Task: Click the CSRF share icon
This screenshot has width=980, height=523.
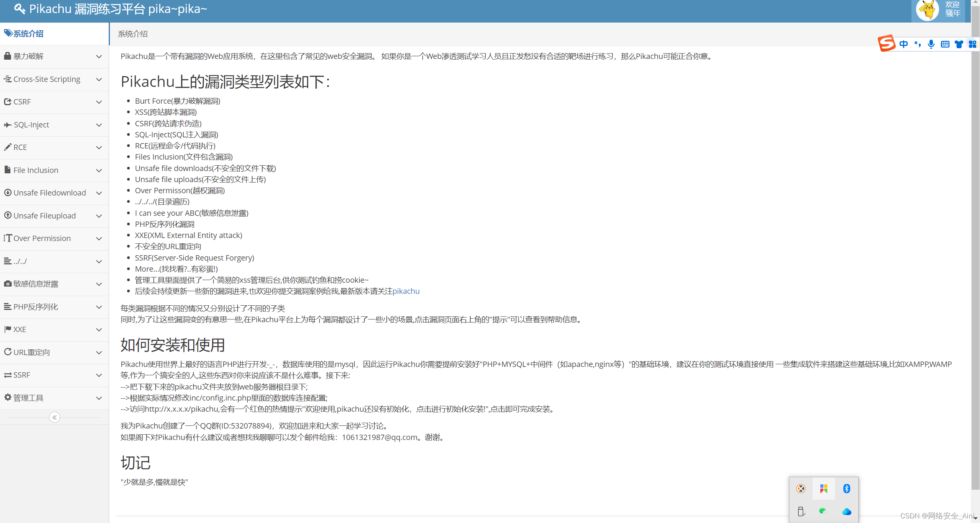Action: point(7,102)
